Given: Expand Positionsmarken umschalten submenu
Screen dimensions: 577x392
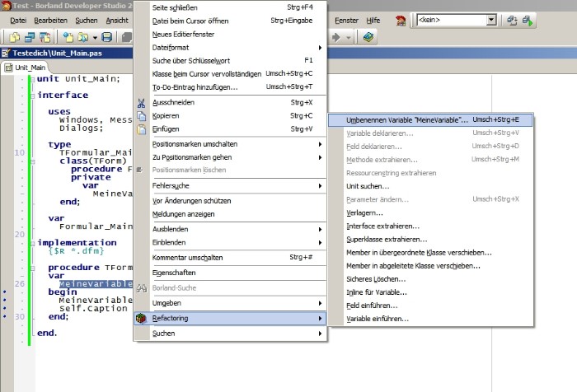Looking at the screenshot, I should coord(231,144).
